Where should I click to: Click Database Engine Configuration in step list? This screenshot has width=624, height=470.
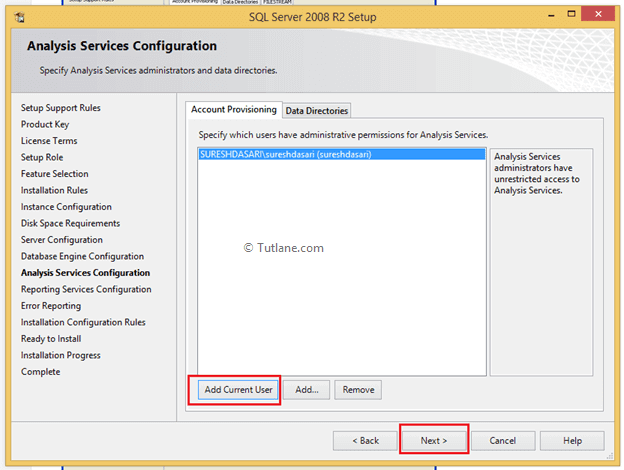[82, 256]
